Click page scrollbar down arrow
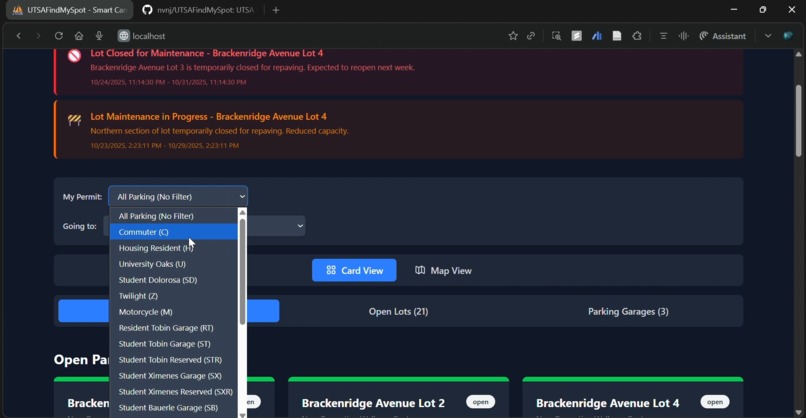 coord(798,412)
